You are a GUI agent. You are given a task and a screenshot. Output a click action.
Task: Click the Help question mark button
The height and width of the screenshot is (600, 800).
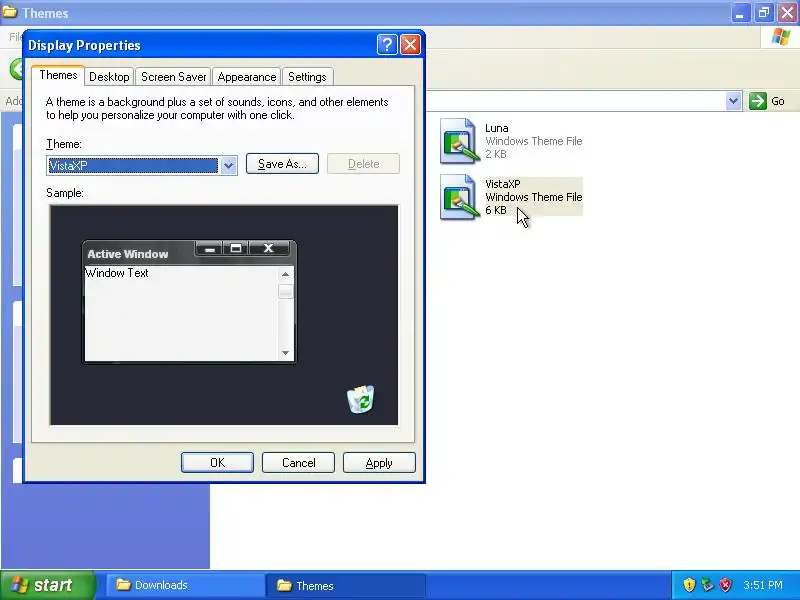(x=387, y=45)
